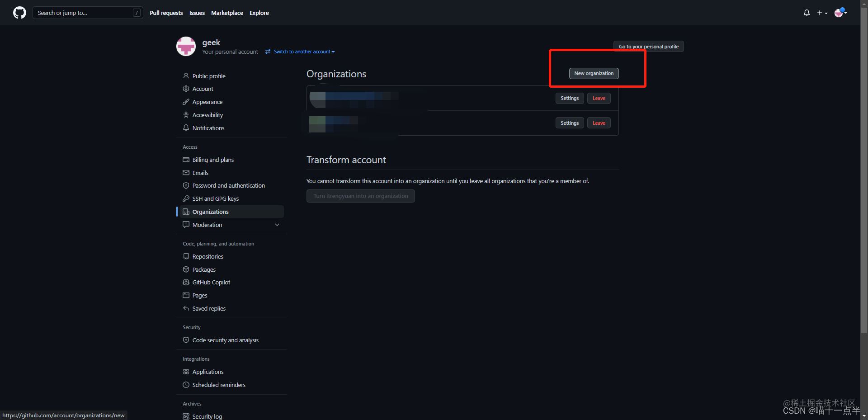Open Explore in top navigation
The width and height of the screenshot is (868, 420).
pyautogui.click(x=259, y=13)
